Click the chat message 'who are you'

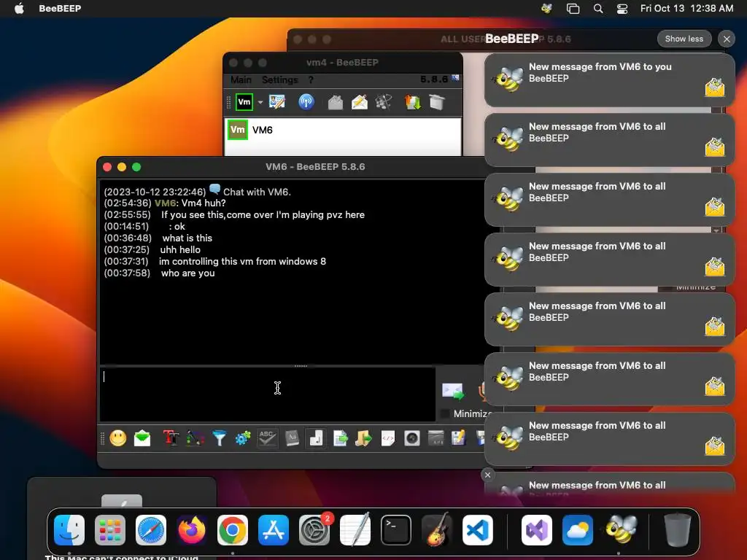[x=187, y=273]
